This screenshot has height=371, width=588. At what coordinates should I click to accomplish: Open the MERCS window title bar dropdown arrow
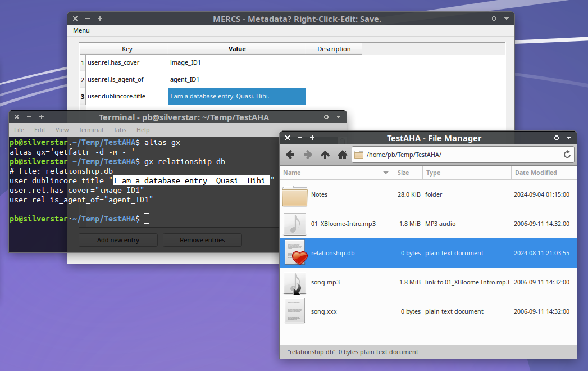[507, 19]
